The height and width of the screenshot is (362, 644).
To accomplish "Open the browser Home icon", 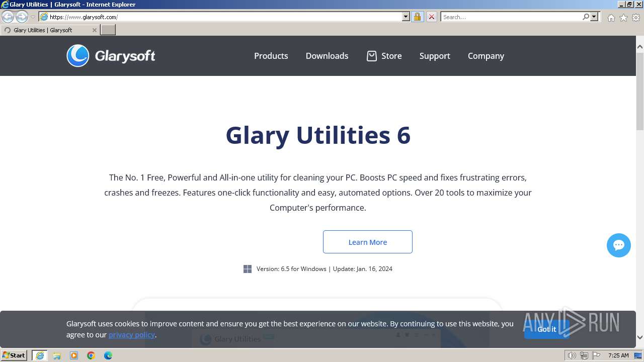I will (611, 18).
